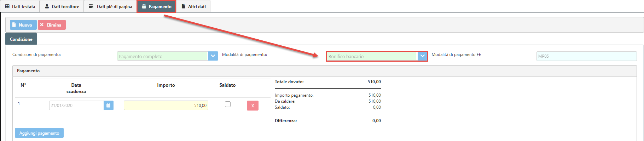Expand the Modalità di pagamento dropdown arrow

pos(422,56)
